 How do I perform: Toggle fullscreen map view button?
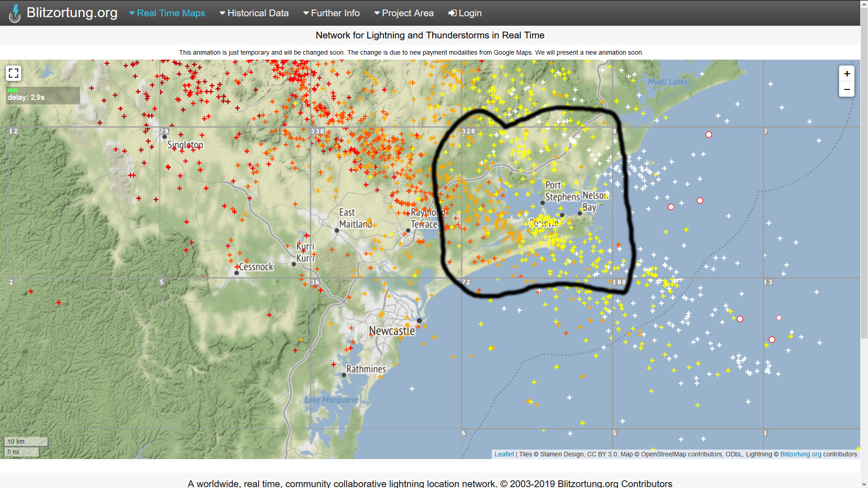coord(14,73)
